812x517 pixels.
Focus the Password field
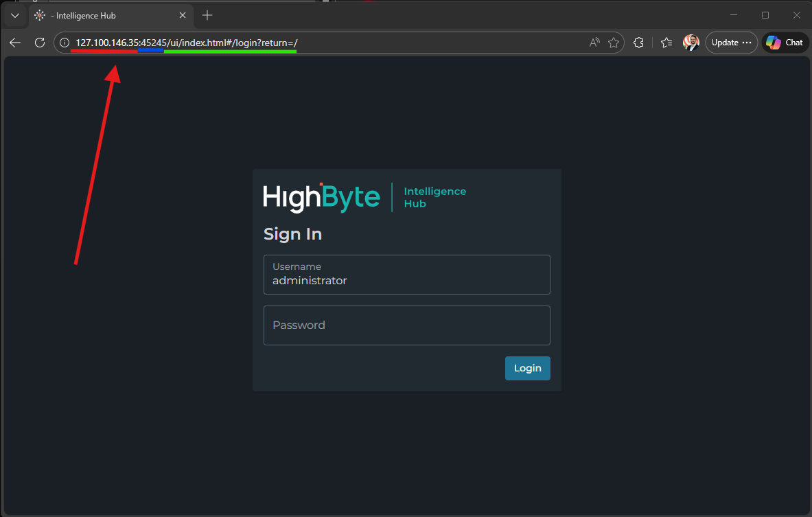coord(406,325)
